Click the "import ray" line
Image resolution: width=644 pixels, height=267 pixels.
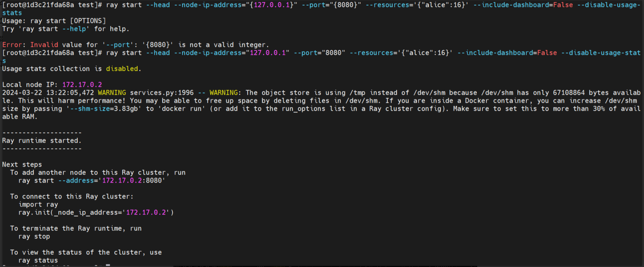click(38, 205)
